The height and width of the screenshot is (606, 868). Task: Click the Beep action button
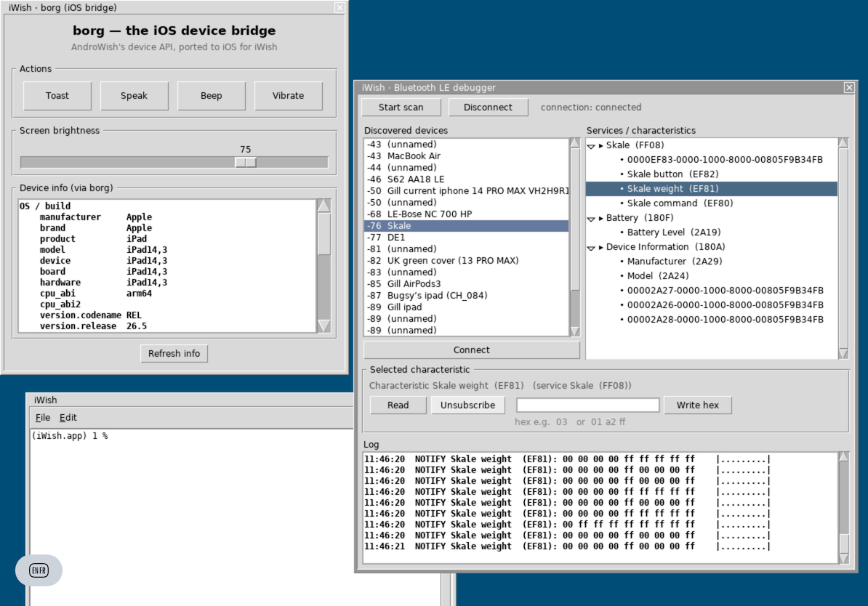point(211,96)
